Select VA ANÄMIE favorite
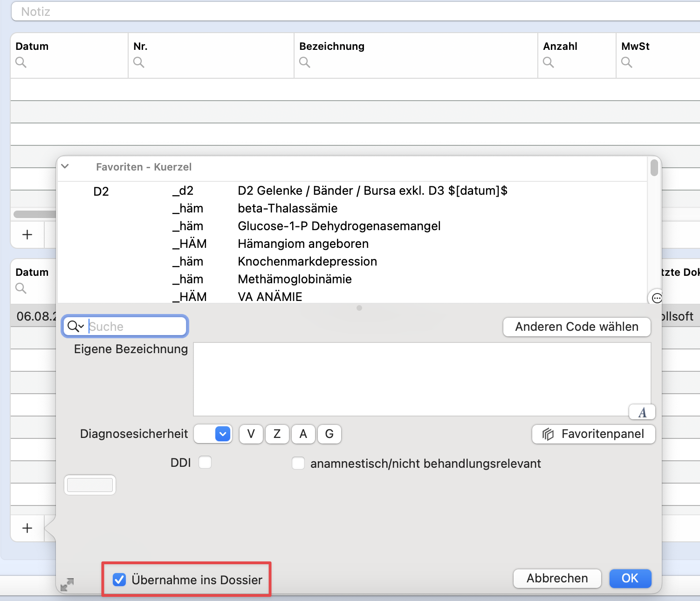Screen dimensions: 700x601 coord(270,296)
